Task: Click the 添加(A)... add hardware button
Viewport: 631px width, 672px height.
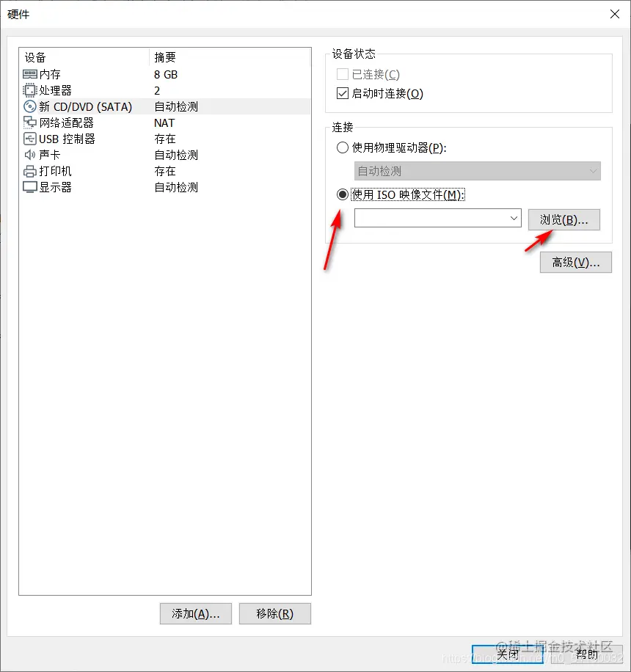Action: [196, 614]
